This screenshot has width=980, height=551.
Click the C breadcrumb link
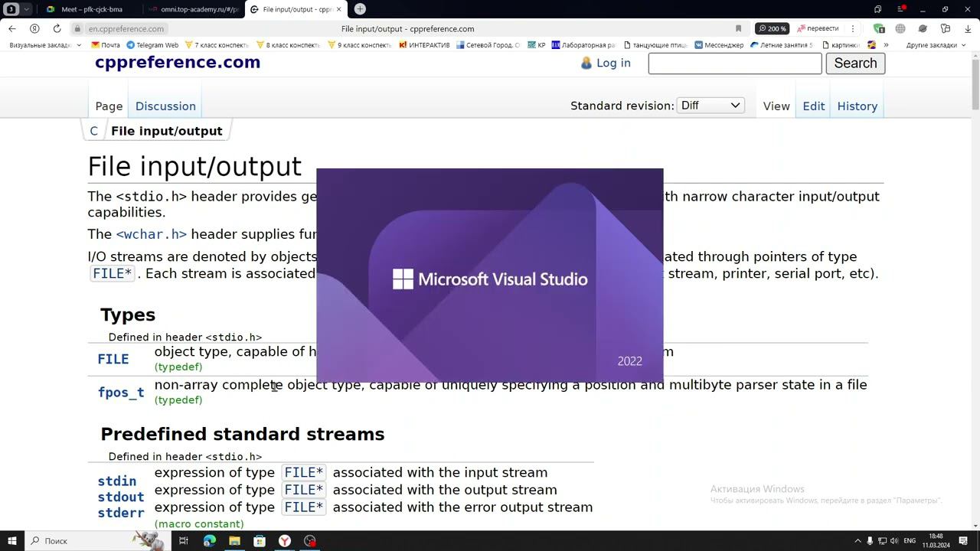(x=93, y=131)
